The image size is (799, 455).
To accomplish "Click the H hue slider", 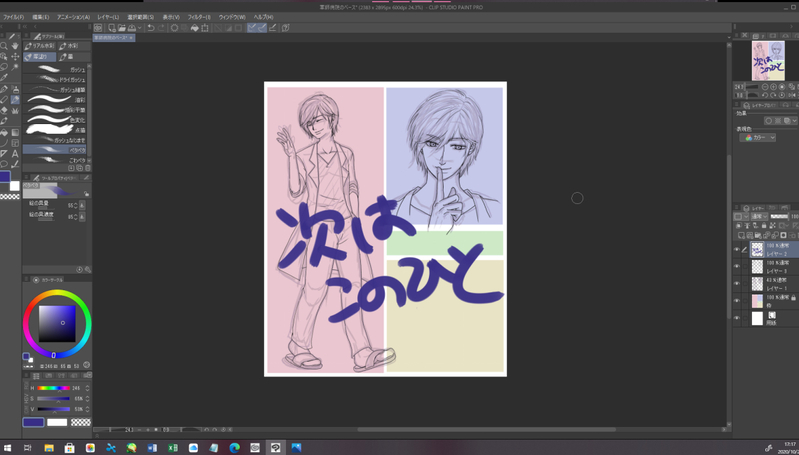I will [x=54, y=388].
